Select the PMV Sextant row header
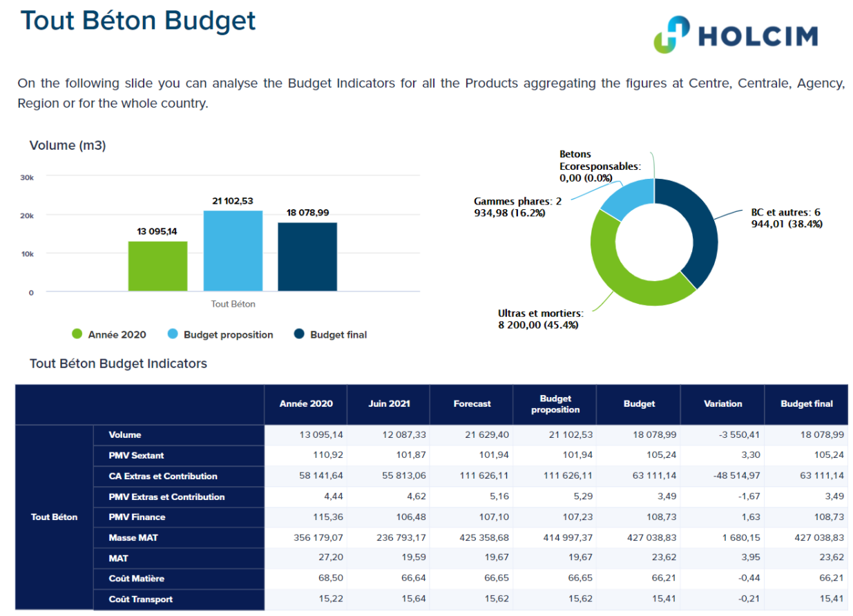This screenshot has width=853, height=616. 179,456
